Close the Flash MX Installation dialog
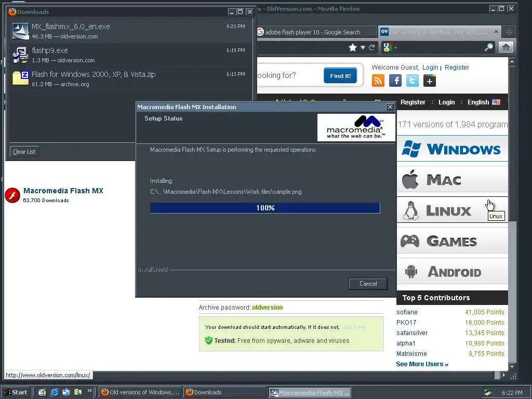The width and height of the screenshot is (532, 399). [390, 107]
